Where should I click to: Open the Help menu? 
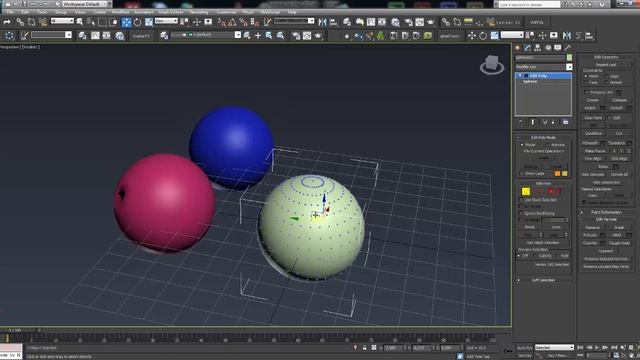click(292, 12)
